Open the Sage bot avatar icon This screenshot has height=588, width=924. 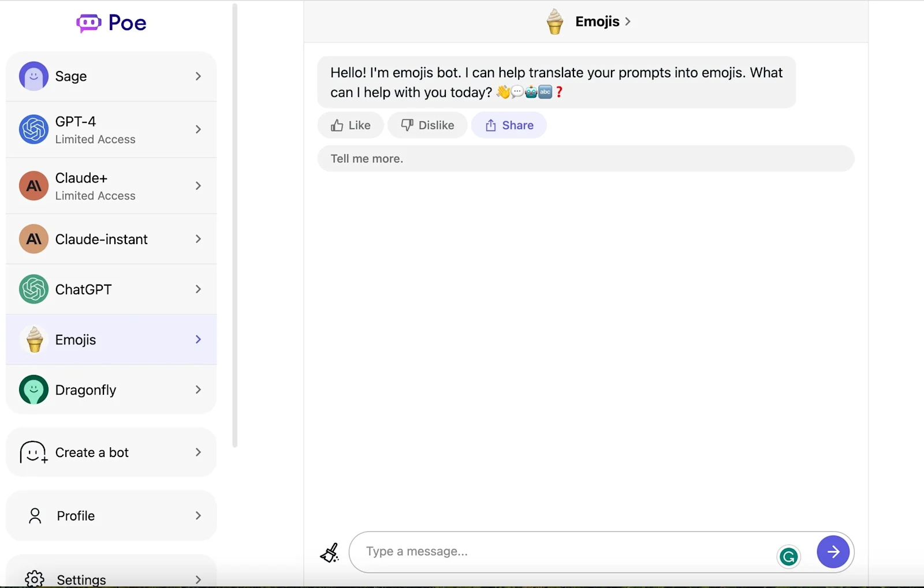33,76
